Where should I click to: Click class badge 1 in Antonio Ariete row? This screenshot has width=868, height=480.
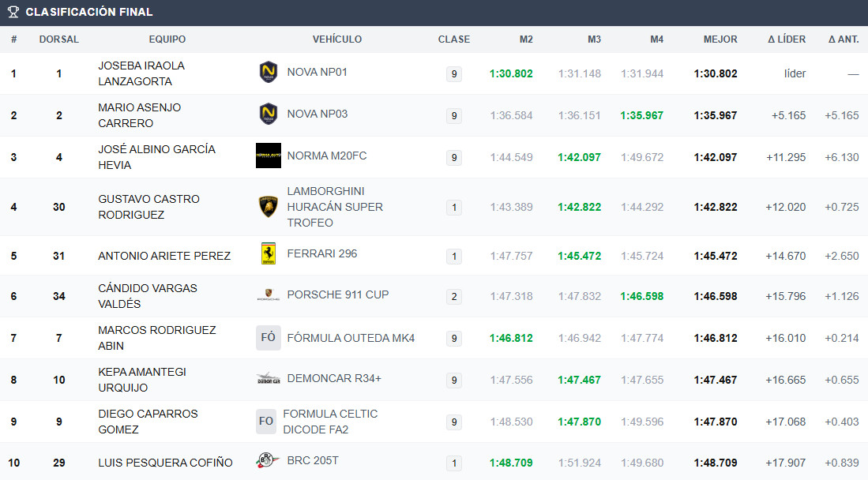pyautogui.click(x=454, y=257)
